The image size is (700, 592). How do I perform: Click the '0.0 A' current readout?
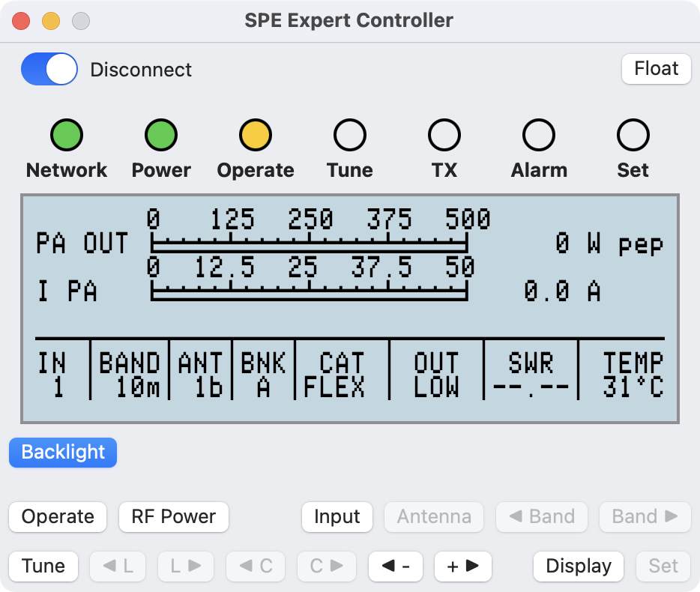(563, 291)
